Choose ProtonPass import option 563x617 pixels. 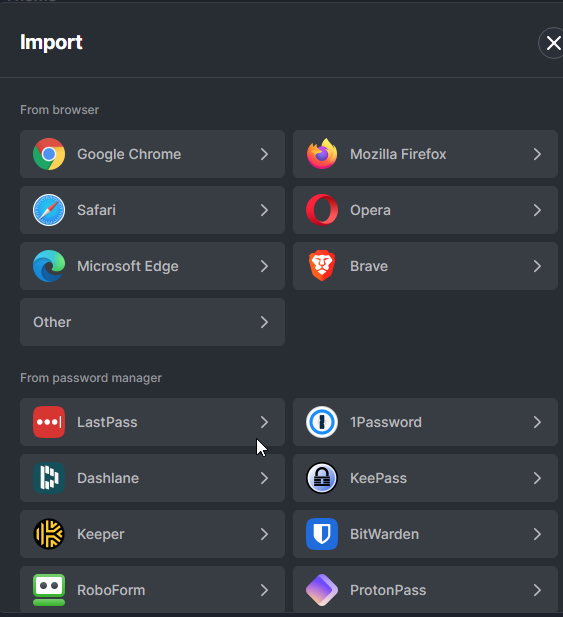click(425, 589)
